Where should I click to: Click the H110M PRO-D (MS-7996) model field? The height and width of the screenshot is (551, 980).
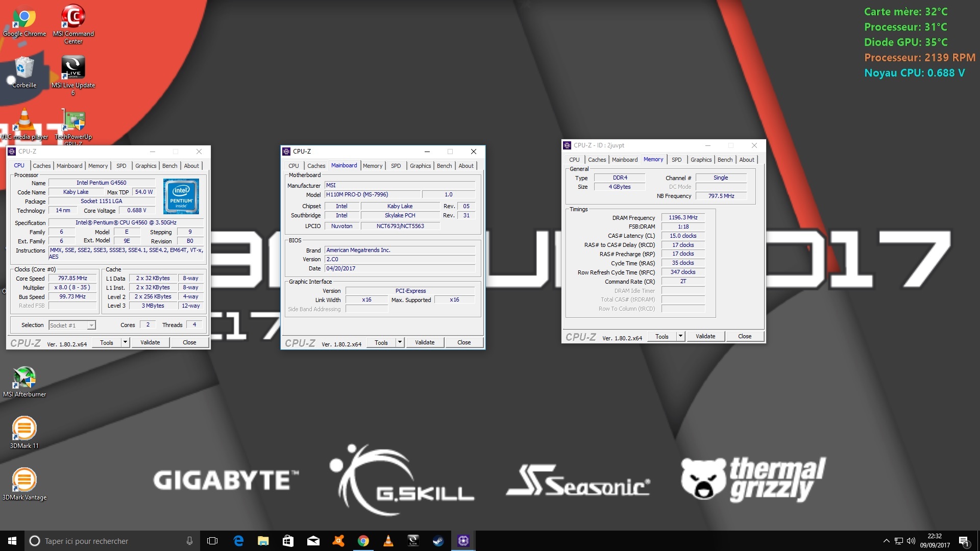pos(373,194)
